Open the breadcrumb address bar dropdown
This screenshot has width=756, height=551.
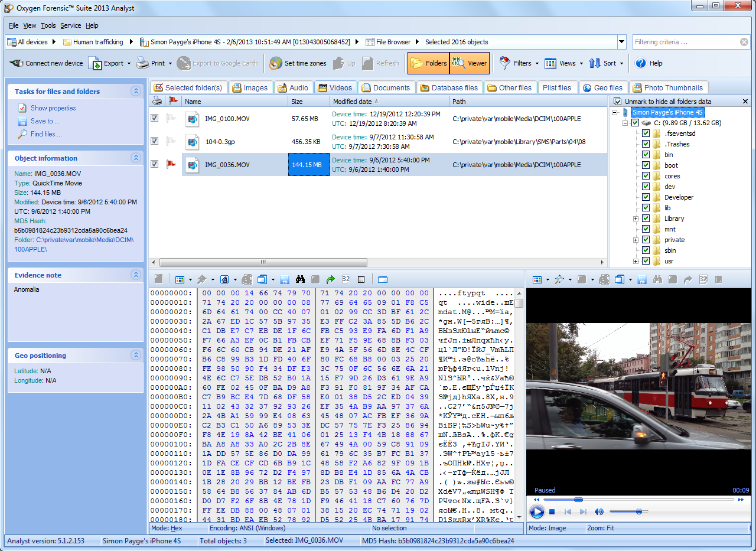tap(621, 42)
